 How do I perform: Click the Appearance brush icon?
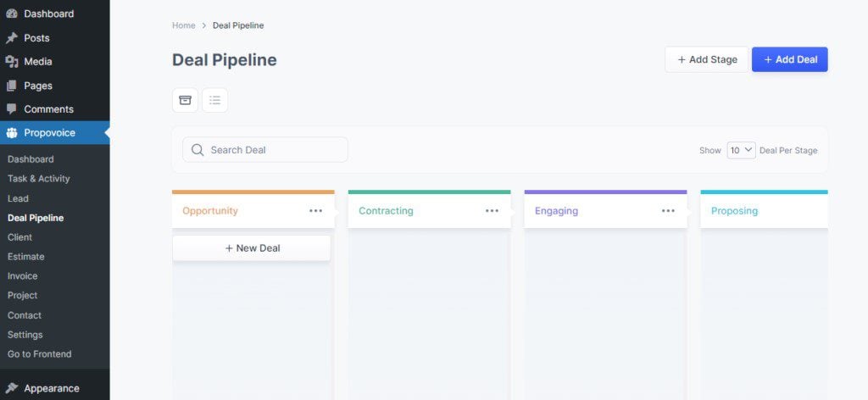point(12,388)
